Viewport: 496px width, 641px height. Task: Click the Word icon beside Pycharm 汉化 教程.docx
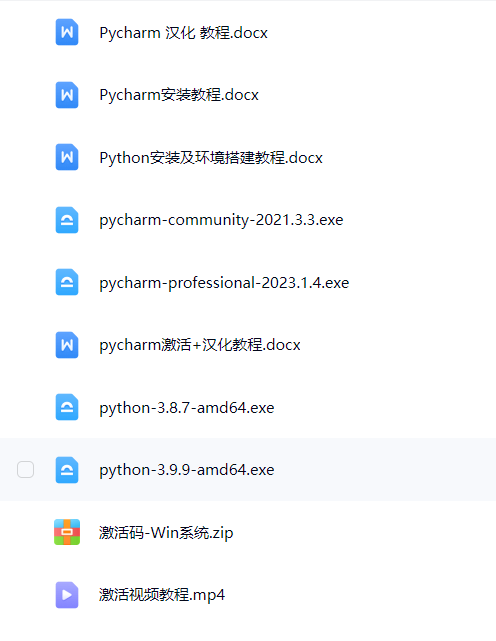pyautogui.click(x=67, y=32)
